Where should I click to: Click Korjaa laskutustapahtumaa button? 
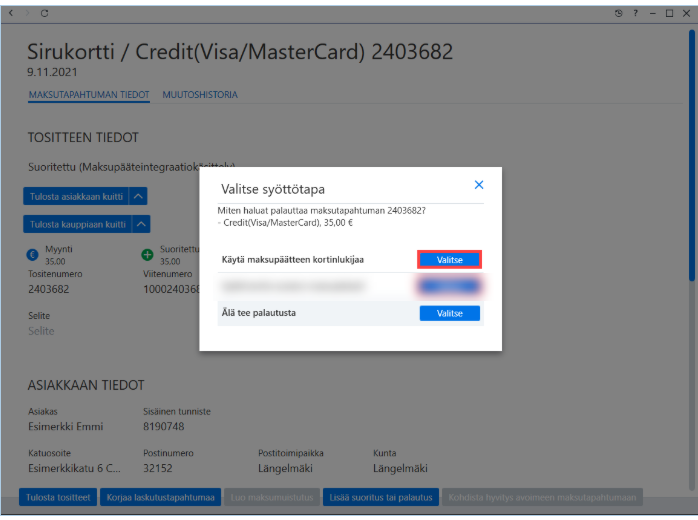tap(160, 497)
